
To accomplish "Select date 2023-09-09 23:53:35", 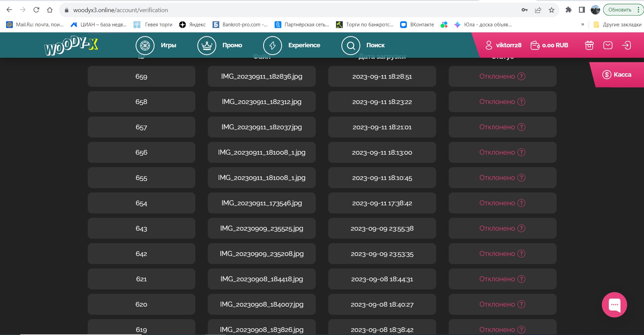I will pos(382,254).
